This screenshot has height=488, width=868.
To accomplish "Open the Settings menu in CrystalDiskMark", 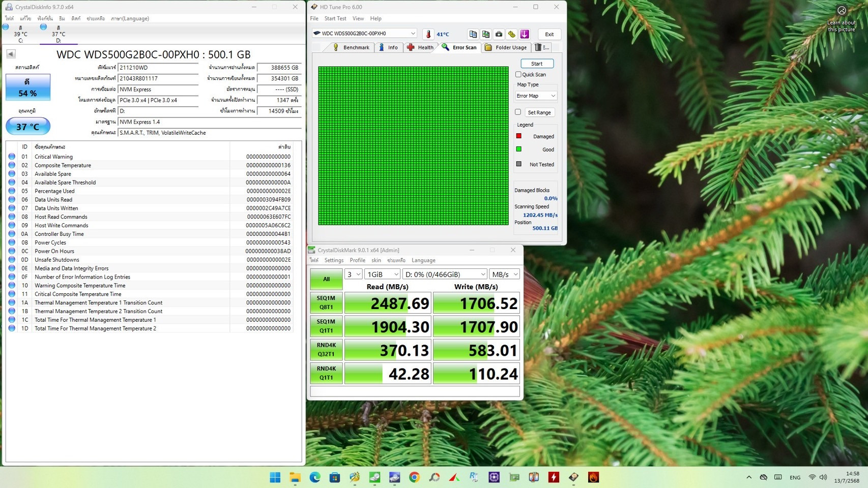I will 334,260.
